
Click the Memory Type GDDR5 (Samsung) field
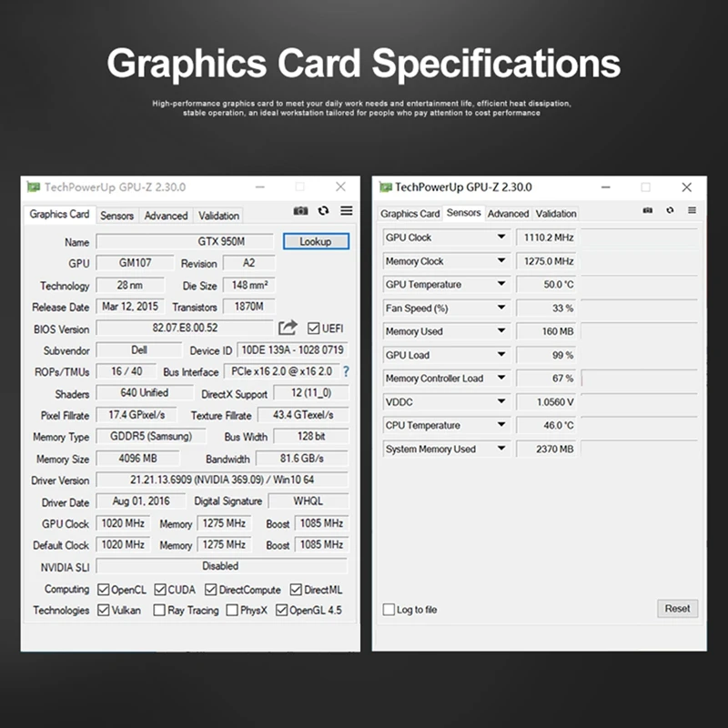tap(151, 437)
